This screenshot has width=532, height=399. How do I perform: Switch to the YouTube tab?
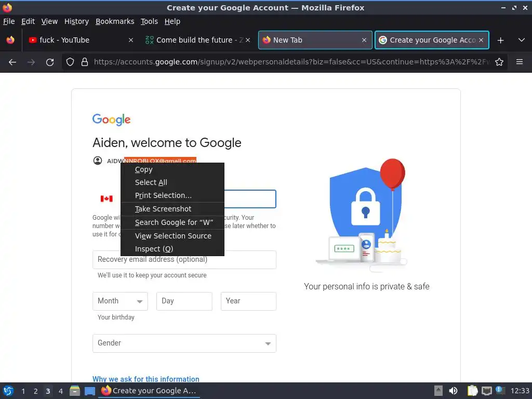[81, 40]
